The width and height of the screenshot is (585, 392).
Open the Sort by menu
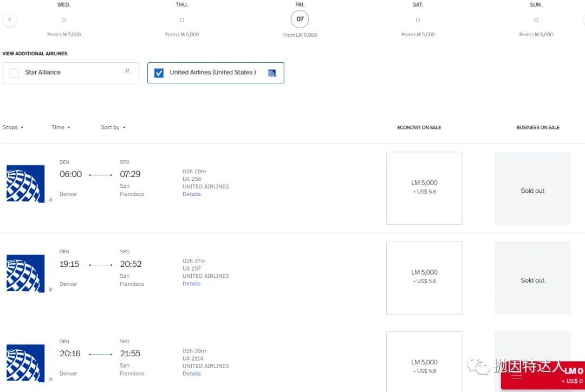[x=112, y=127]
